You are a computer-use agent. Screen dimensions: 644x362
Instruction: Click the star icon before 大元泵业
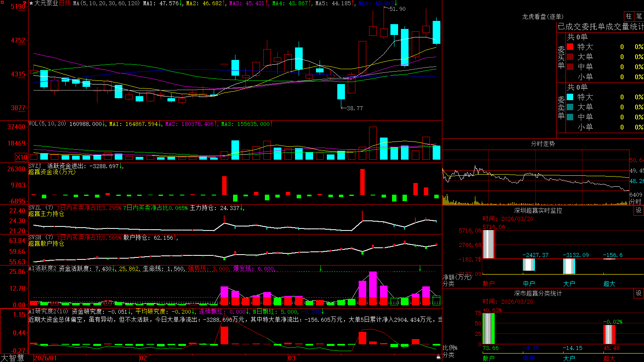click(x=31, y=3)
